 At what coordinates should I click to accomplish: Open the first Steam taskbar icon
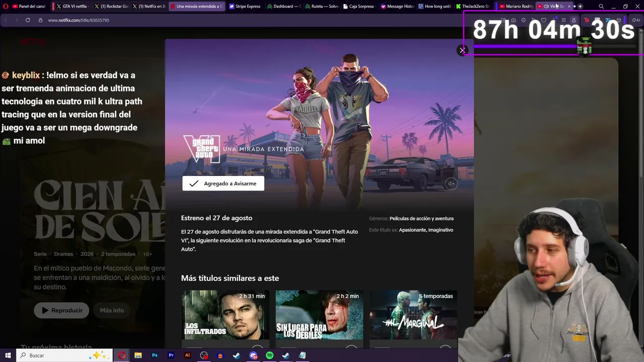[x=236, y=355]
